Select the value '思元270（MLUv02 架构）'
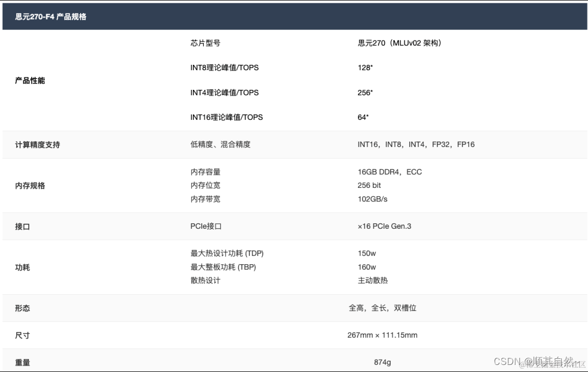The width and height of the screenshot is (588, 372). [401, 43]
